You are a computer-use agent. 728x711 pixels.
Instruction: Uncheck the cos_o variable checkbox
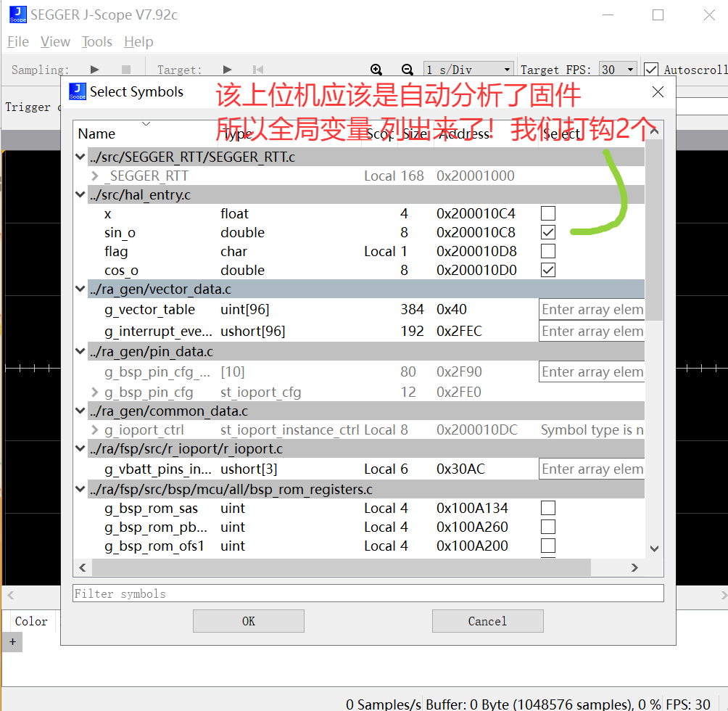coord(548,270)
